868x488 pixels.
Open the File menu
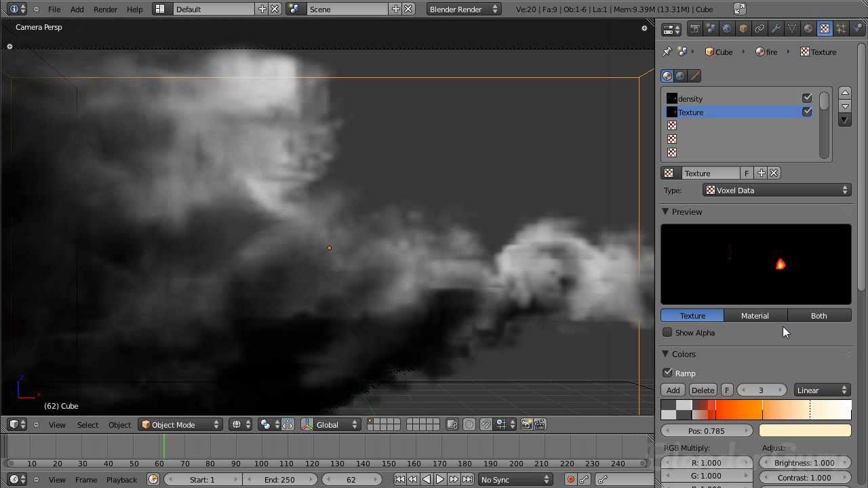[54, 9]
